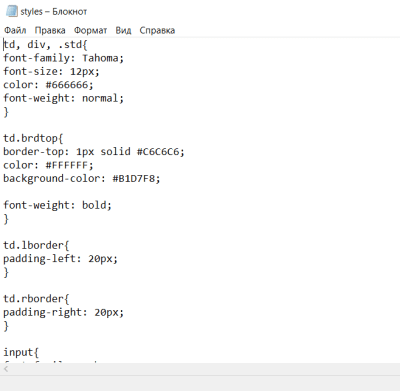Click the Notepad icon in title bar
Image resolution: width=400 pixels, height=391 pixels.
click(x=12, y=12)
